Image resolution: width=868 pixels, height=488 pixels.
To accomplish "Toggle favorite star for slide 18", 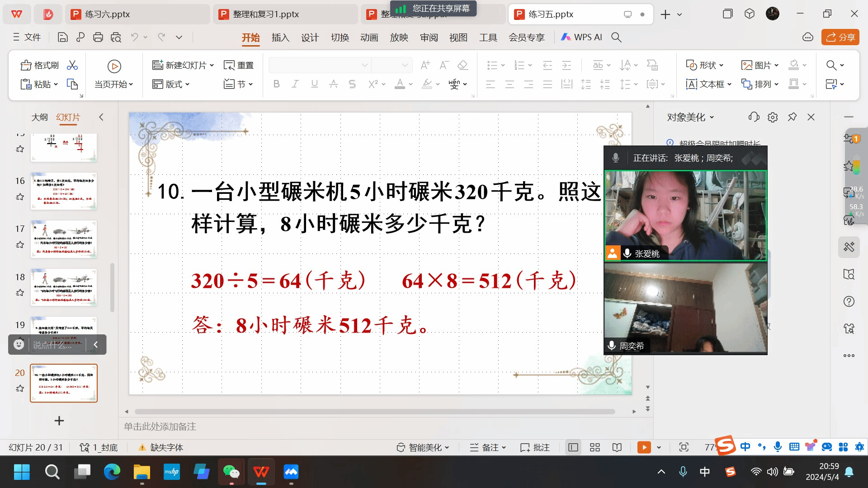I will pos(20,293).
